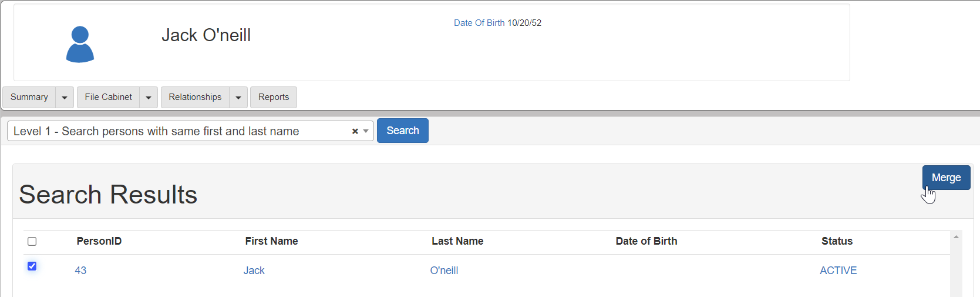Open the Summary tab
Screen dimensions: 980x297
29,97
